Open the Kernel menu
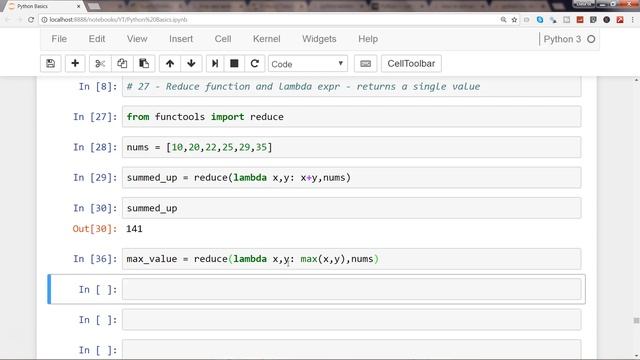Screen dimensions: 640x360 [x=267, y=39]
